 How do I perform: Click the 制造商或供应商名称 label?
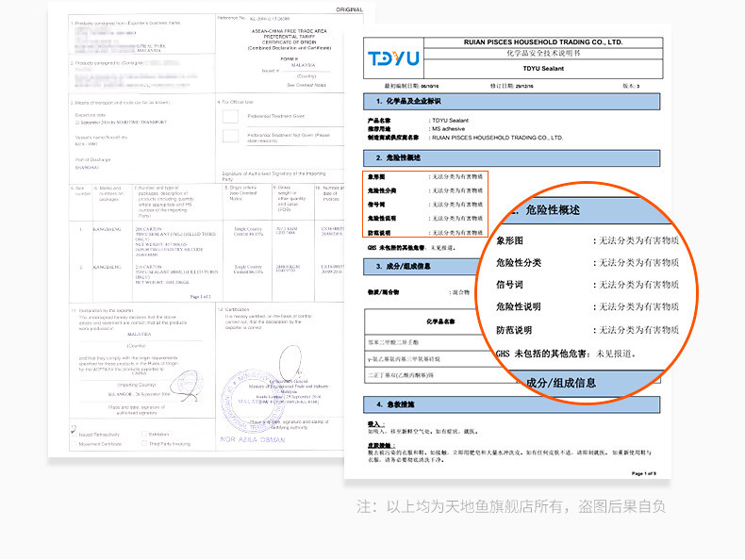pos(393,138)
